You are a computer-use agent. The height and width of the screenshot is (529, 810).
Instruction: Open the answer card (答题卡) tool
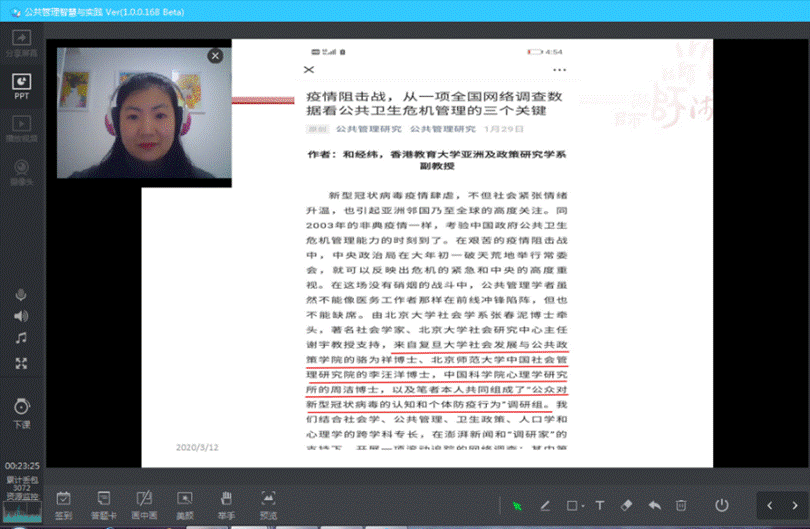[x=103, y=502]
